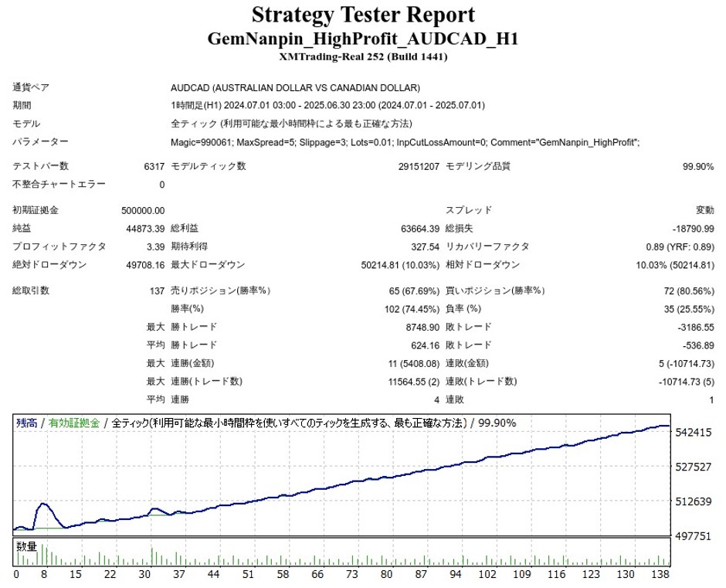Click the XMTrading-Real 252 (Build 1441) line

click(x=363, y=57)
